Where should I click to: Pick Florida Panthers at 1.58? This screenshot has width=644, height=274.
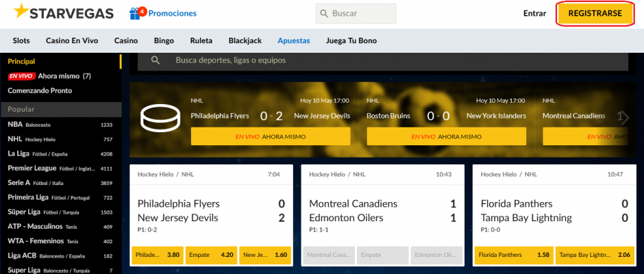click(514, 255)
